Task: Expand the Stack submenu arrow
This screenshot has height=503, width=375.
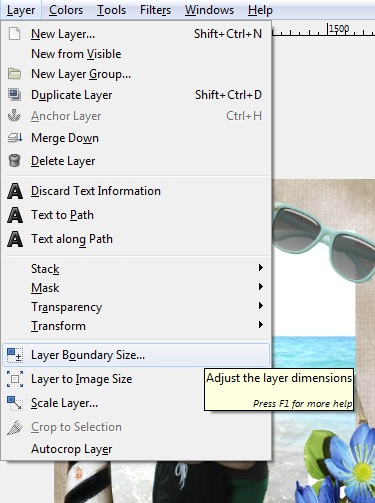Action: (x=261, y=268)
